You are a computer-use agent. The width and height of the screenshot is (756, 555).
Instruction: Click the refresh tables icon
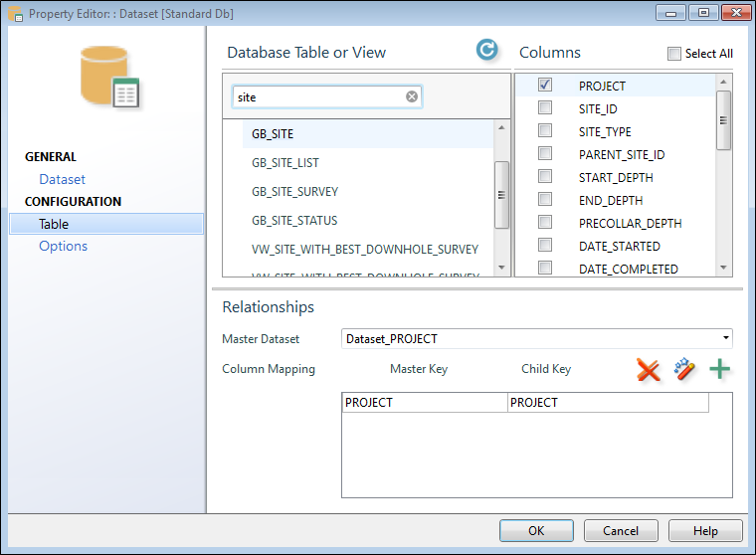pos(486,50)
